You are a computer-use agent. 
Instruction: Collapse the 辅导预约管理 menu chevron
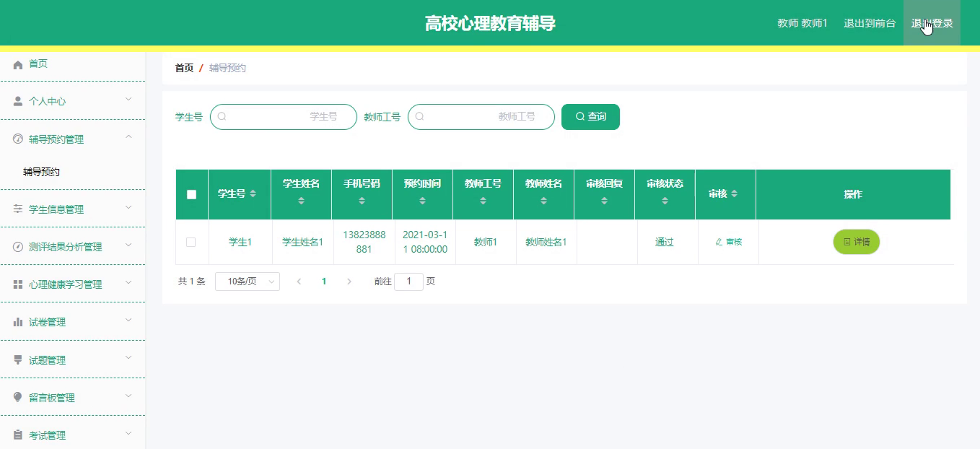[x=128, y=136]
